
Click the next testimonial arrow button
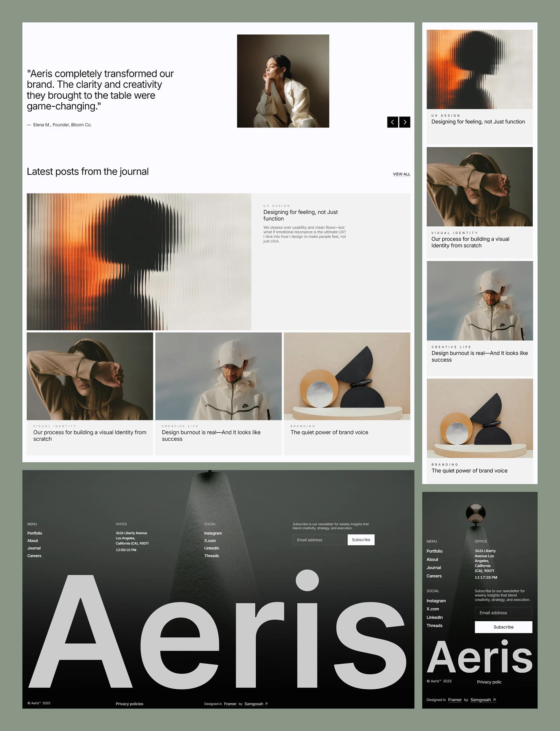pos(405,122)
